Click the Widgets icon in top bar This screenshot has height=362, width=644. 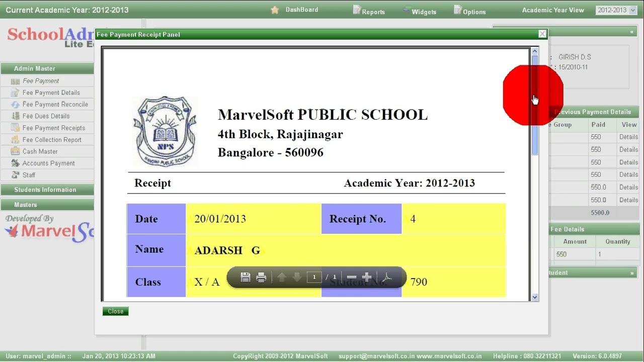tap(407, 10)
